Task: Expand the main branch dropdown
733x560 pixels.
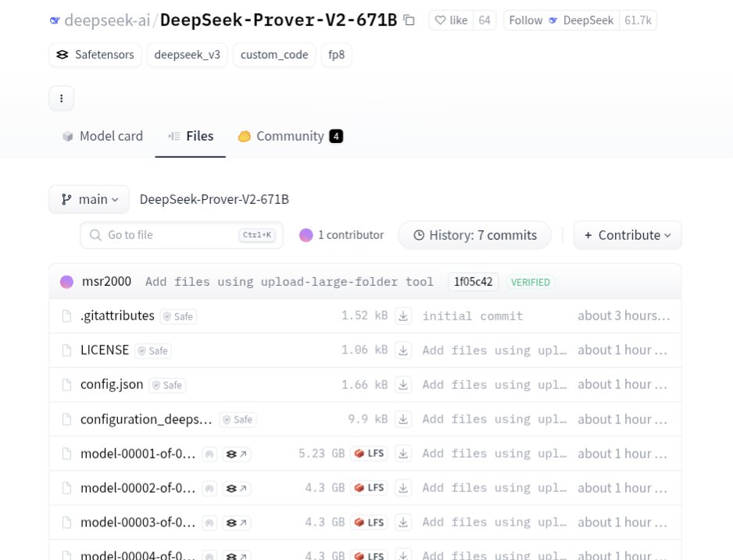Action: click(x=89, y=199)
